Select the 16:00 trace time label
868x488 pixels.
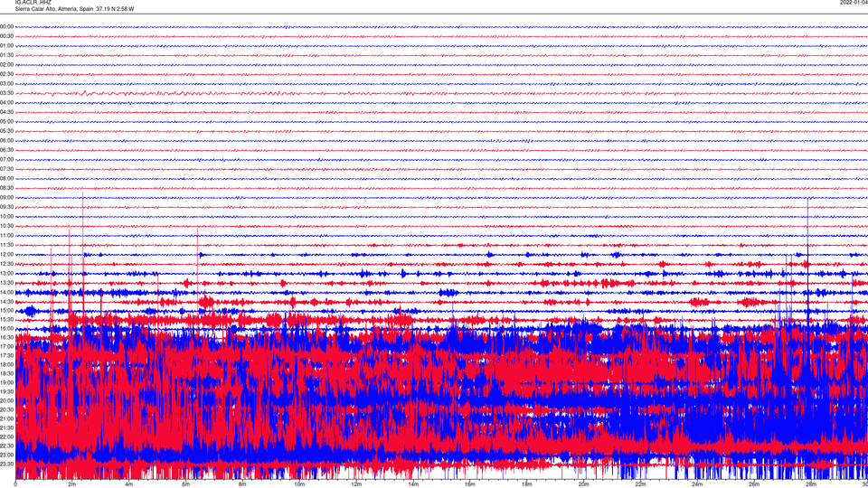pyautogui.click(x=6, y=328)
